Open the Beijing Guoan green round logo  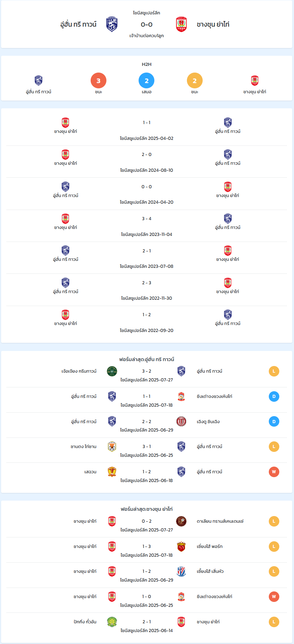(x=112, y=622)
